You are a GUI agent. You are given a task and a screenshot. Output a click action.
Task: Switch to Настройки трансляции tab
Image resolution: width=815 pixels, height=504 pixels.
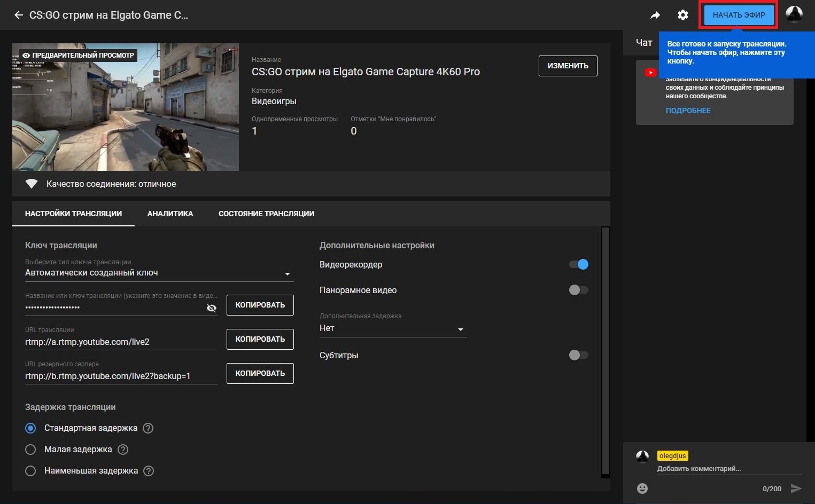pyautogui.click(x=73, y=214)
